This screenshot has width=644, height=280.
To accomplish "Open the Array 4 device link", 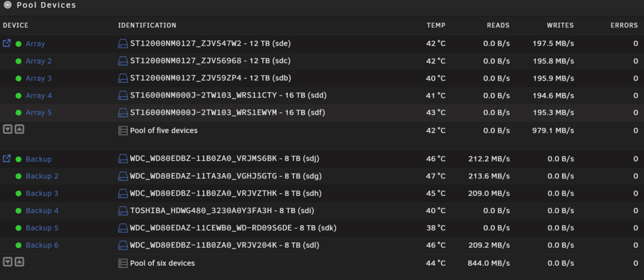I will click(39, 95).
